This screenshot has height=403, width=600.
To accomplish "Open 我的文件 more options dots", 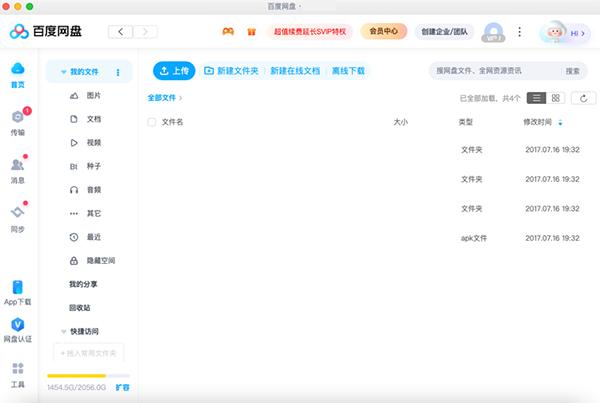I will pos(118,72).
